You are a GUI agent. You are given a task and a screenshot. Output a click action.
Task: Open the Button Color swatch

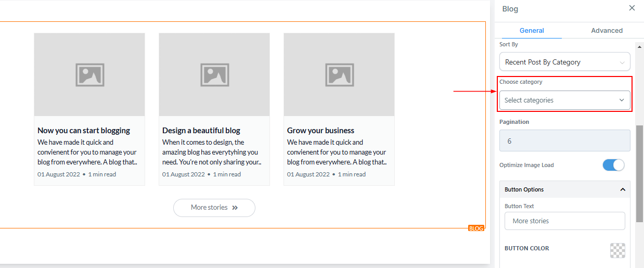[x=617, y=250]
